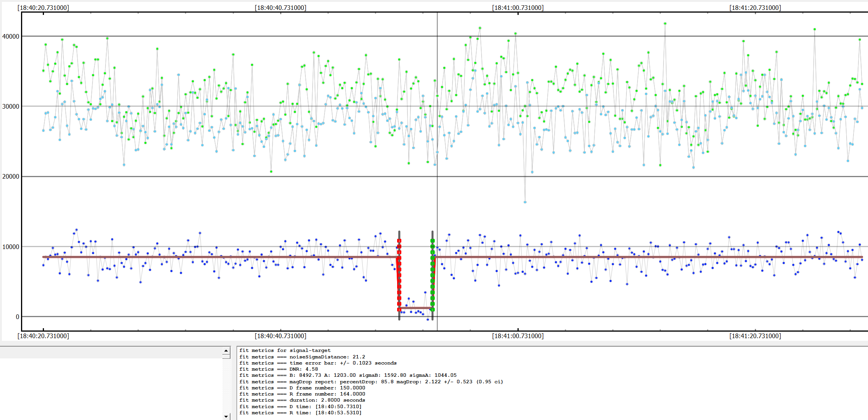Click the bottom axis label 18:41:20.731000
The image size is (868, 420).
(755, 336)
